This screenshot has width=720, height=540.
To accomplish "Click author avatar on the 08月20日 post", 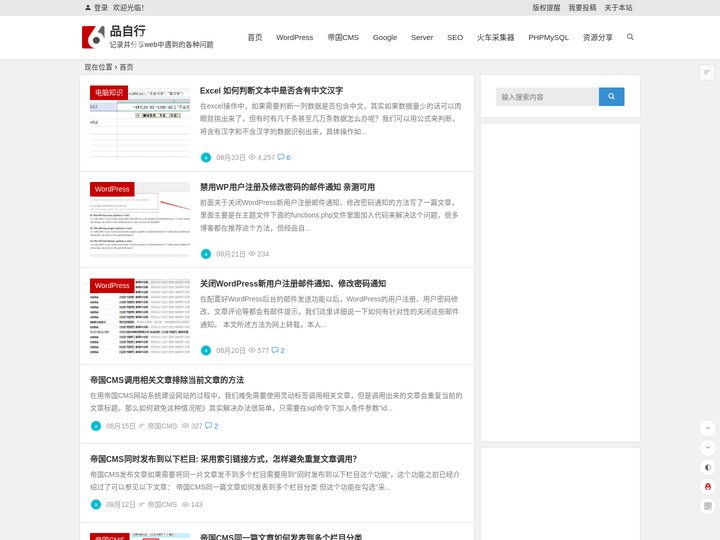I will point(206,350).
